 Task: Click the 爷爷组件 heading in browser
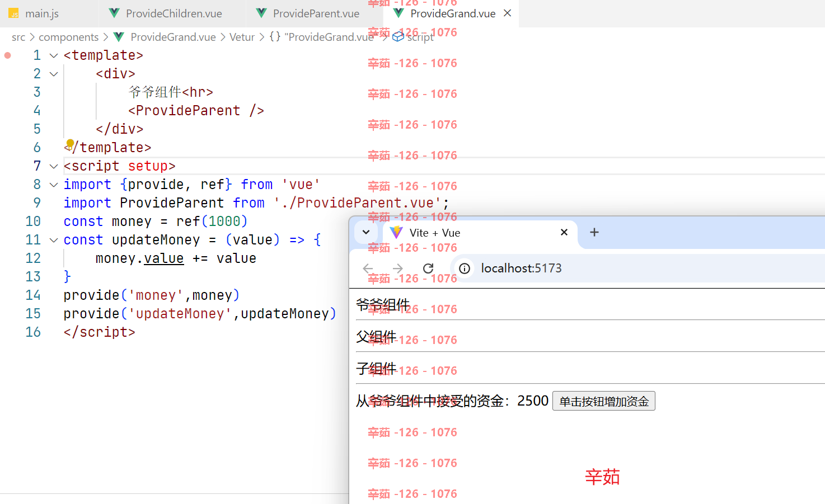(x=383, y=305)
